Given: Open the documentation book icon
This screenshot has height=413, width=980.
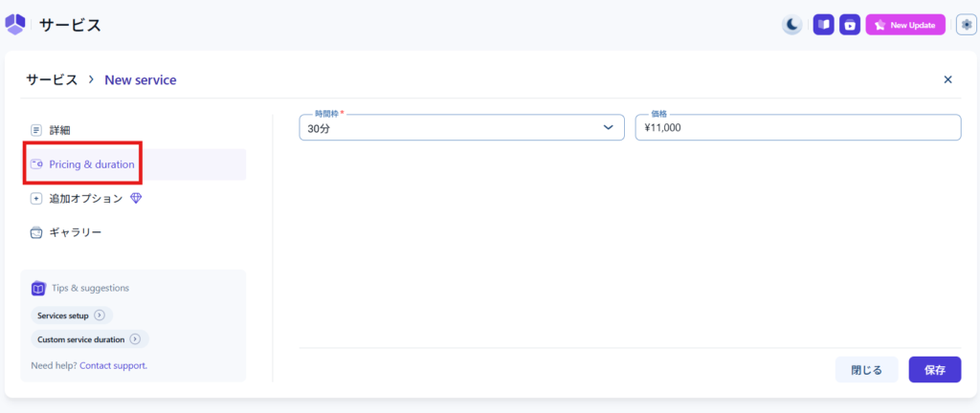Looking at the screenshot, I should pos(823,25).
